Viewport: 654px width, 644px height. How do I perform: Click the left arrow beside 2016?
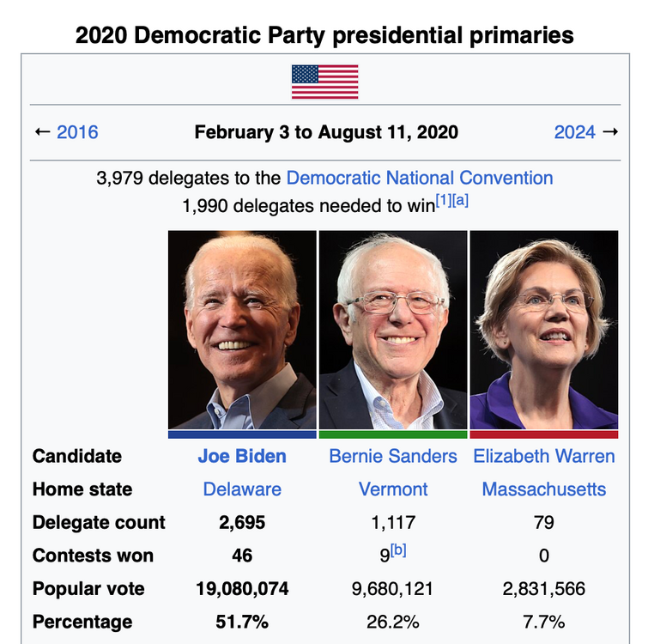coord(42,132)
